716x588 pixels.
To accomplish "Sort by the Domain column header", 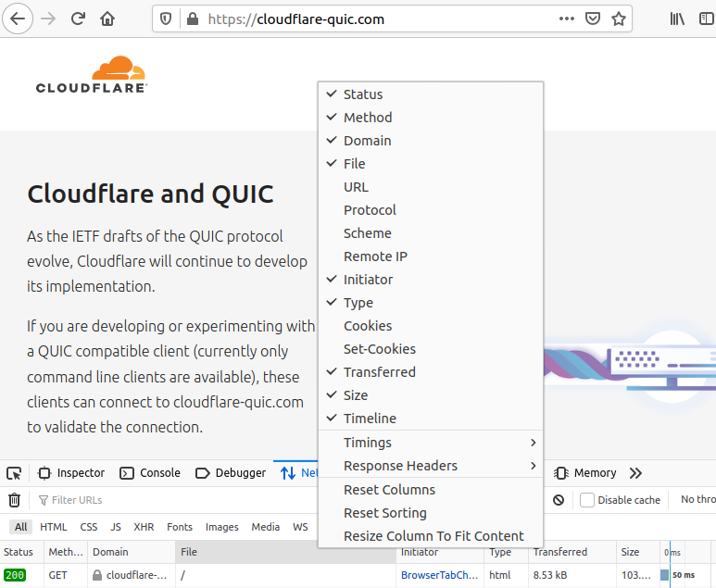I will (132, 552).
